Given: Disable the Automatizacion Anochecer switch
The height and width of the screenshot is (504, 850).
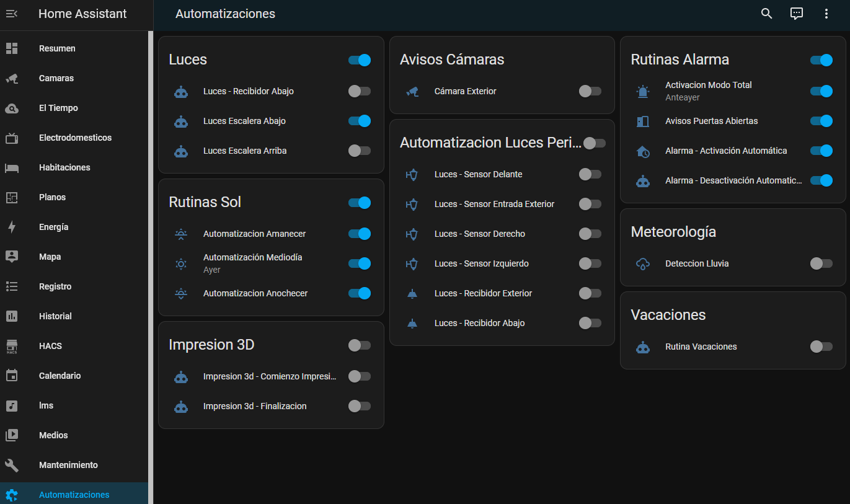Looking at the screenshot, I should pyautogui.click(x=359, y=293).
